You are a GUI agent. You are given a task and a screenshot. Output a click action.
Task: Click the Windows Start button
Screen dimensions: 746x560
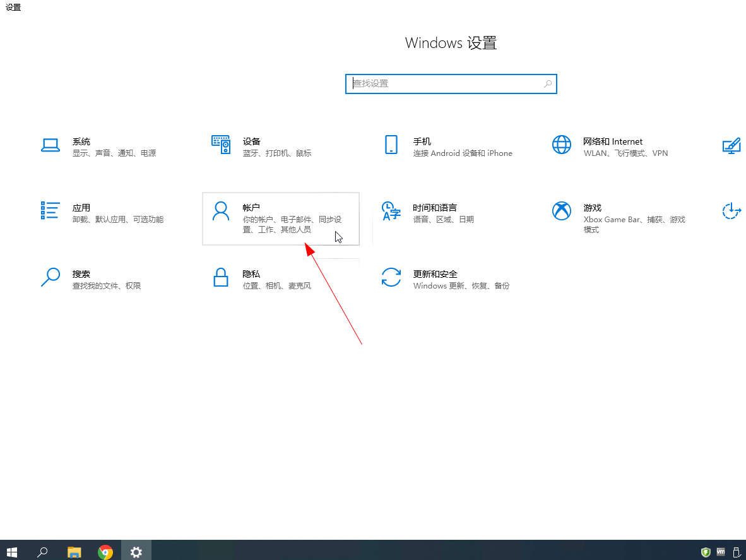pyautogui.click(x=12, y=552)
